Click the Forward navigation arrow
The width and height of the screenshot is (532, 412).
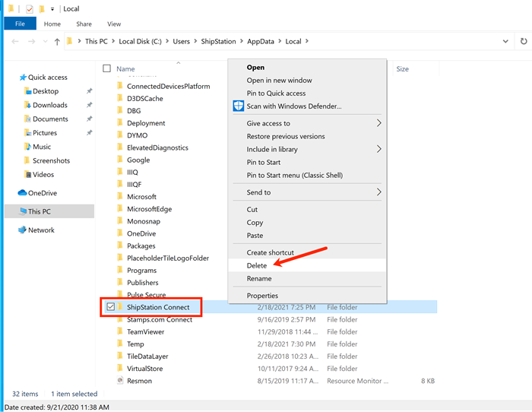[32, 41]
